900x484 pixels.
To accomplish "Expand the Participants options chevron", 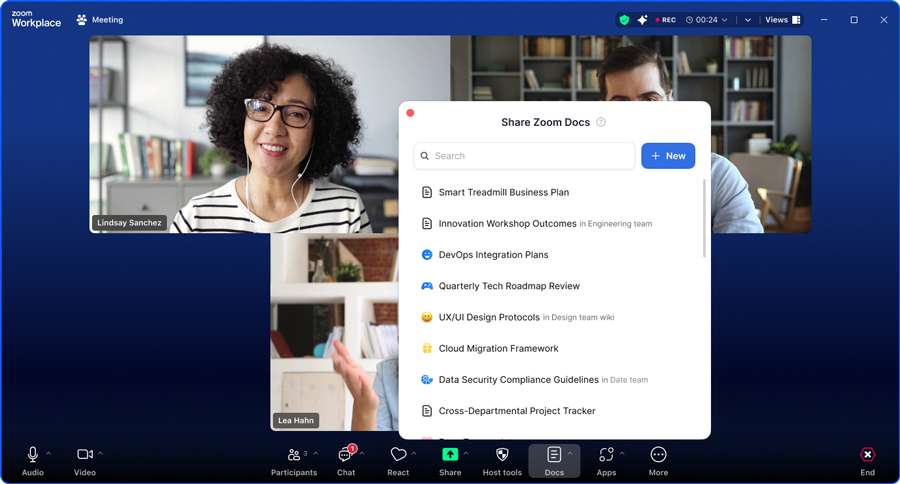I will [315, 454].
